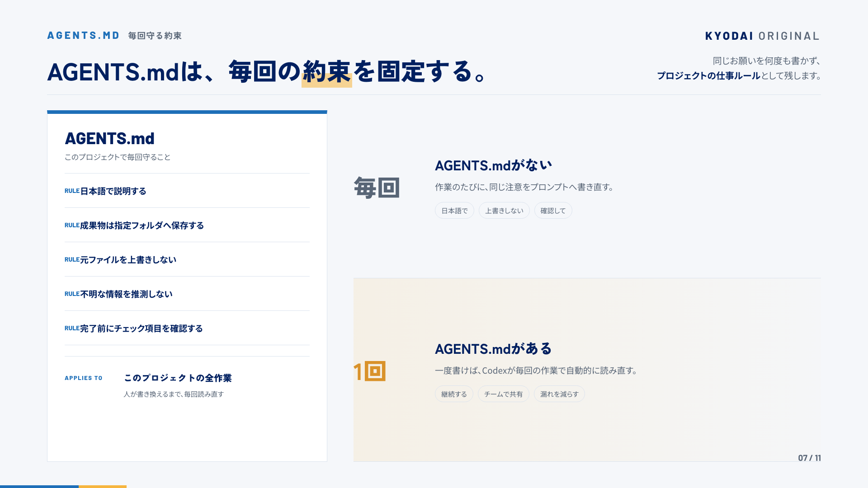The image size is (868, 488).
Task: Click the text このプロジェクトで毎回守ること
Action: click(118, 157)
